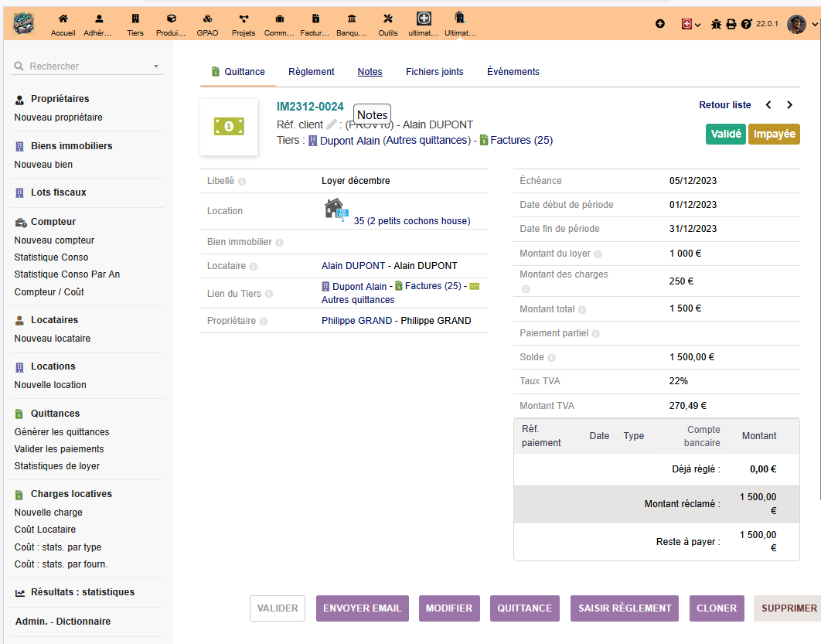The image size is (821, 644).
Task: Switch to the Quittance tab
Action: pos(238,72)
